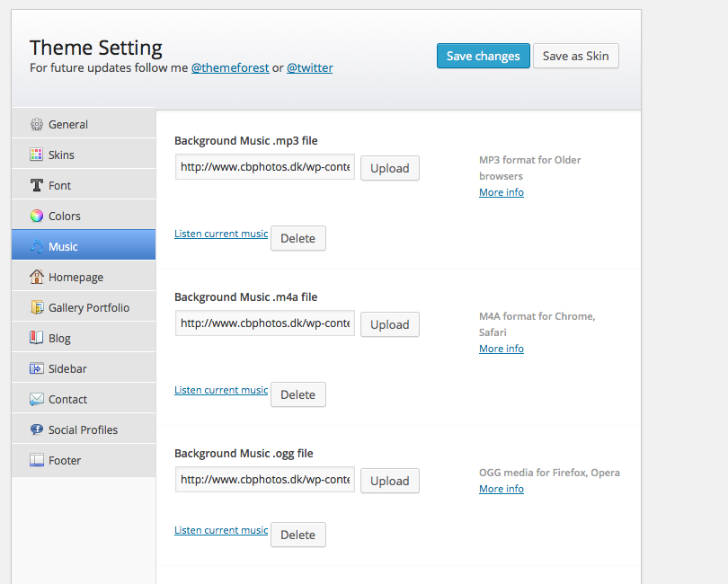Click the Skins grid icon
Screen dimensions: 728x584
(x=37, y=155)
